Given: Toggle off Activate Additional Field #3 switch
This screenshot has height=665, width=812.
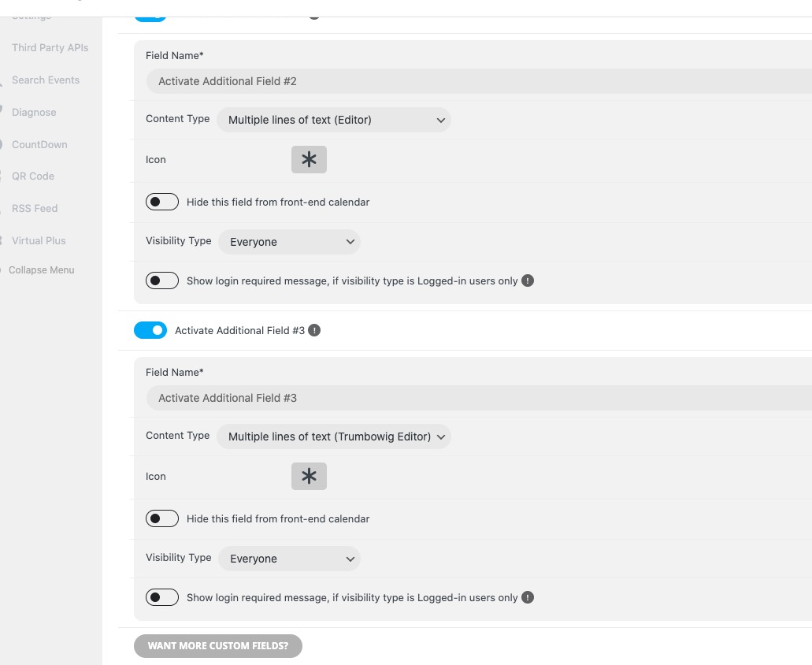Looking at the screenshot, I should 150,330.
